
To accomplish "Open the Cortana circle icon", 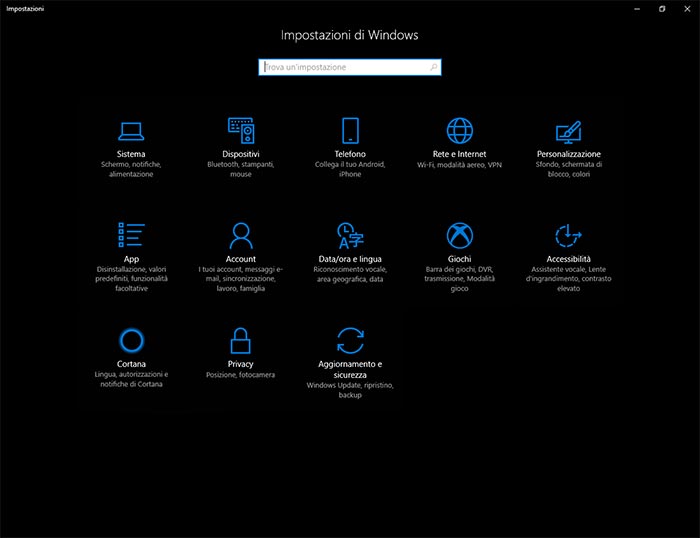I will click(131, 341).
